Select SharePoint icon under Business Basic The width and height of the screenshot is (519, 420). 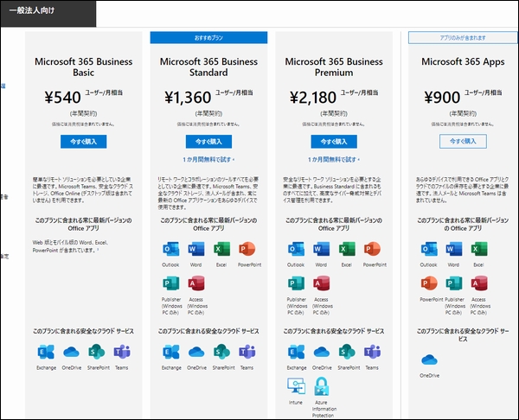tap(96, 353)
